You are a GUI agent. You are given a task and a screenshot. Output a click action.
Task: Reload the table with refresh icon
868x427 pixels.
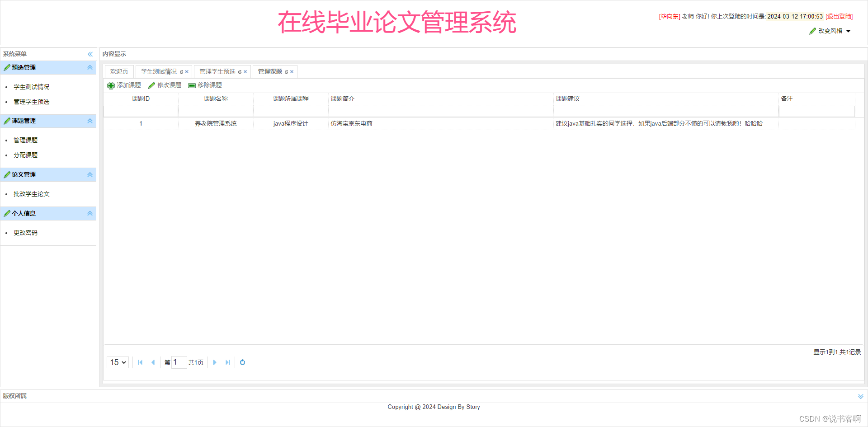click(x=242, y=362)
